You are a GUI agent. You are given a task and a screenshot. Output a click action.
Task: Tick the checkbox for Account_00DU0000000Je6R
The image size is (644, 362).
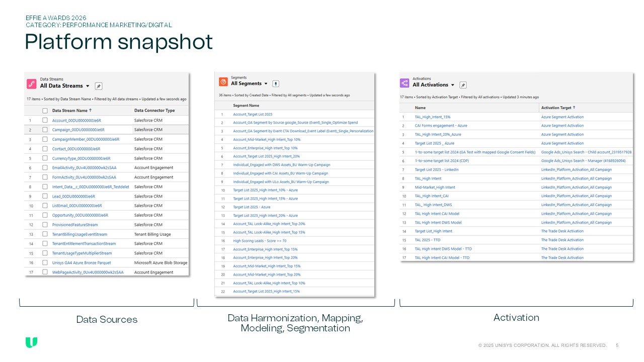(45, 121)
